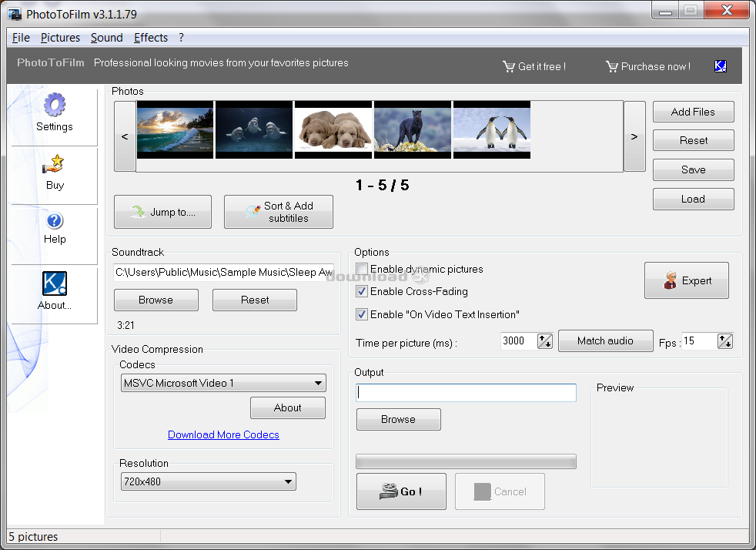This screenshot has width=756, height=550.
Task: Click the Match audio button
Action: [x=606, y=341]
